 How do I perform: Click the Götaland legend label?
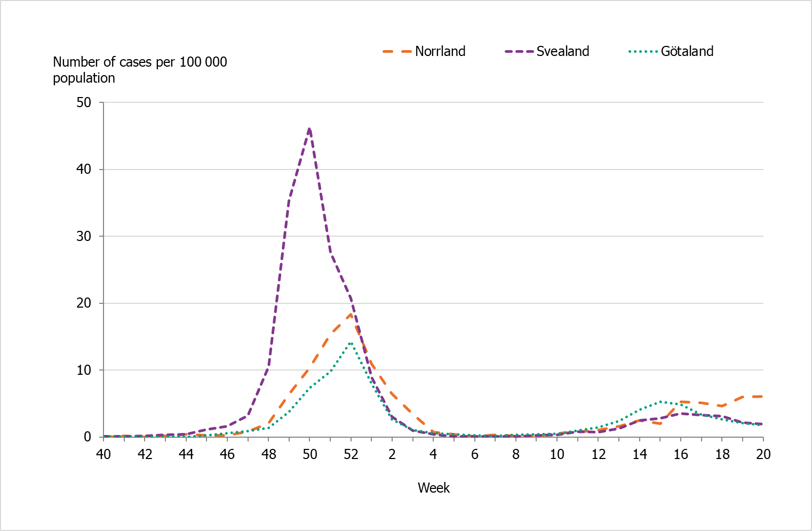pyautogui.click(x=687, y=51)
